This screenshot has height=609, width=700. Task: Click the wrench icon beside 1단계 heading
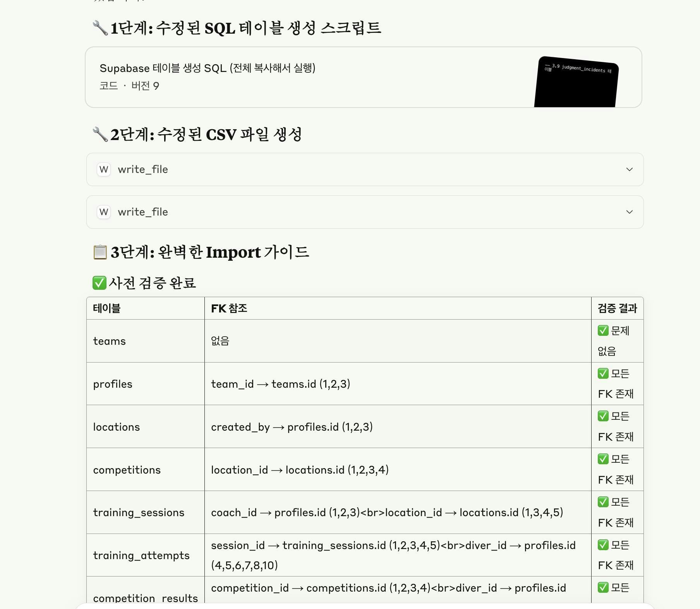tap(100, 28)
